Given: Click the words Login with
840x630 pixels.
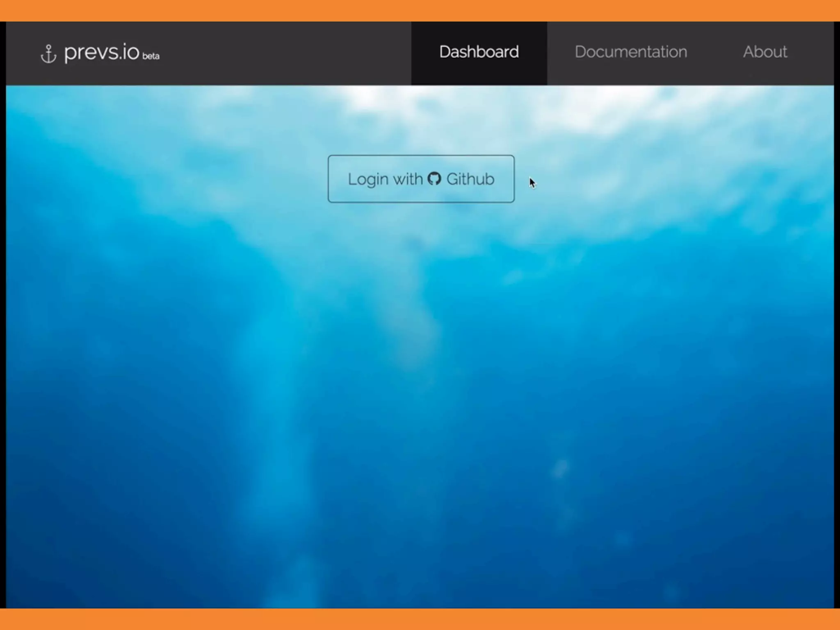Looking at the screenshot, I should click(x=385, y=179).
